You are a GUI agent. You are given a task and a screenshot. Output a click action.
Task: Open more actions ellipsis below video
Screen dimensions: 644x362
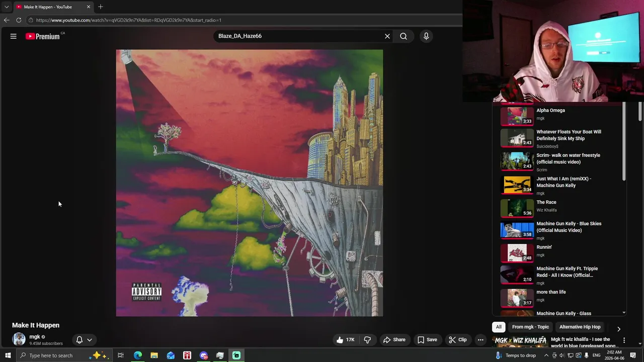480,340
